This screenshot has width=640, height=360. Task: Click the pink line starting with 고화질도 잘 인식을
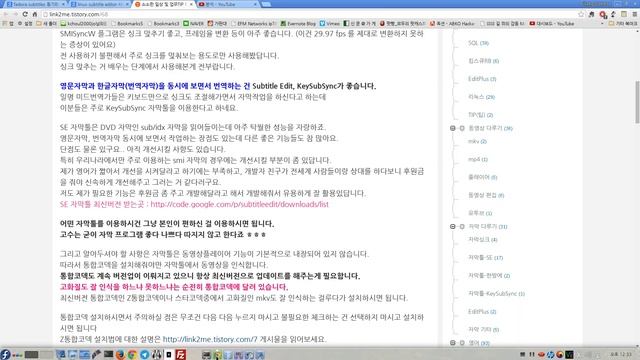point(174,287)
